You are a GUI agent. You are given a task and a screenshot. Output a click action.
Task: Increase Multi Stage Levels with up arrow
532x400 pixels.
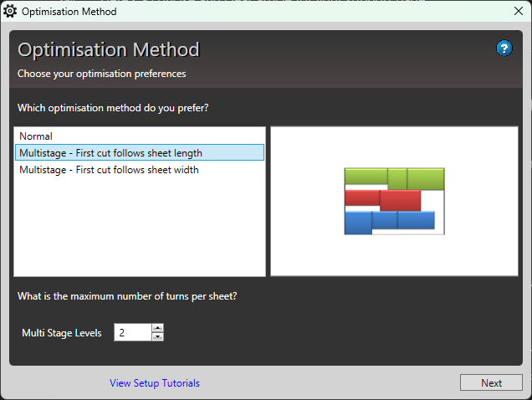click(x=157, y=328)
